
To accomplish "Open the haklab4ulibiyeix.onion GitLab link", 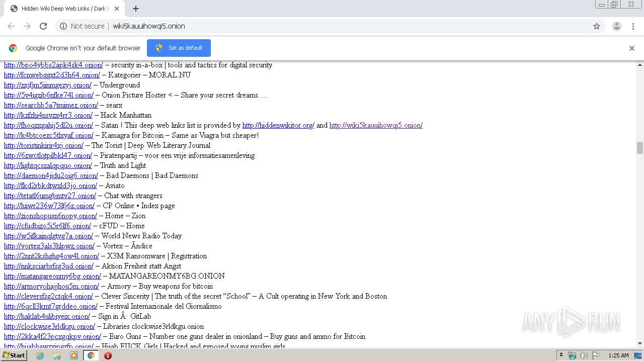I will tap(47, 316).
